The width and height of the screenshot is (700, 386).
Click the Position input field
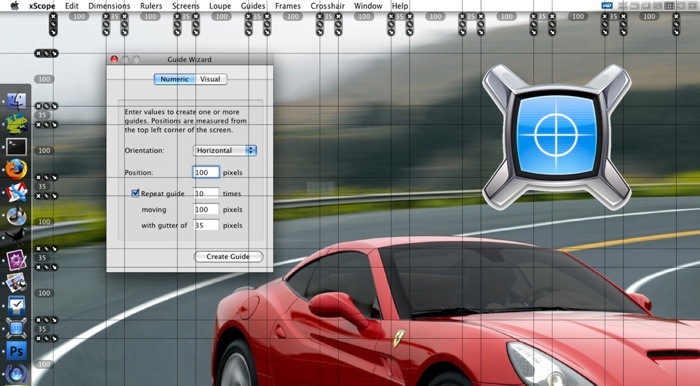tap(206, 172)
